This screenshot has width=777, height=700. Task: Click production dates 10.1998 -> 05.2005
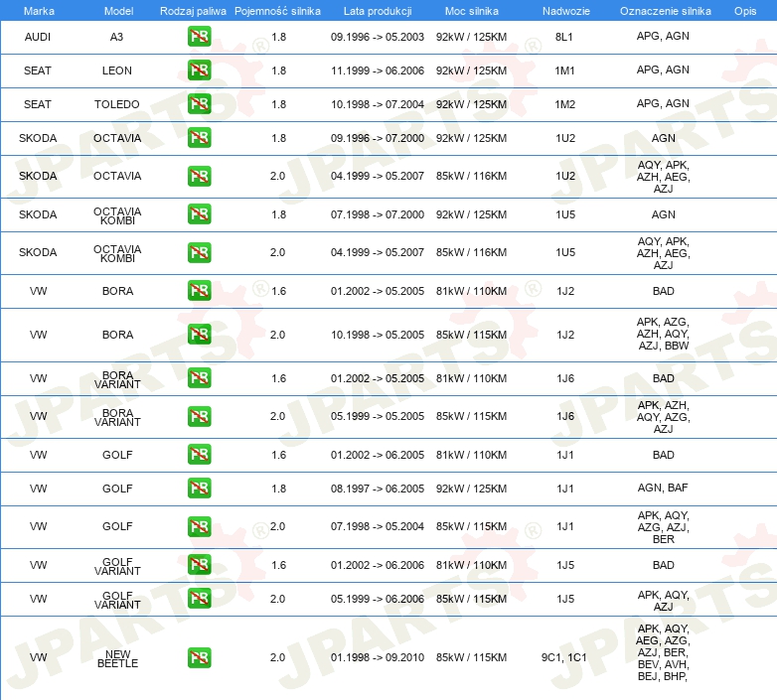(378, 335)
